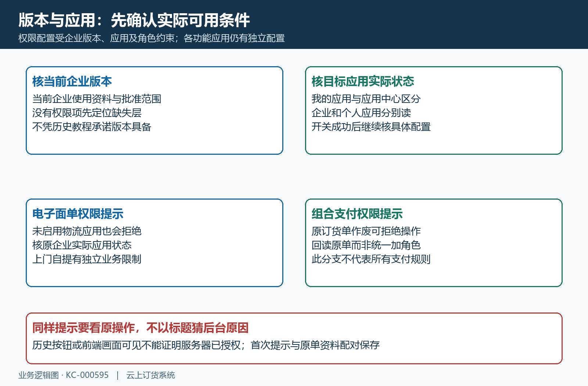Click the title 版本与应用：先确认实际可用条件
This screenshot has height=386, width=588.
point(134,20)
